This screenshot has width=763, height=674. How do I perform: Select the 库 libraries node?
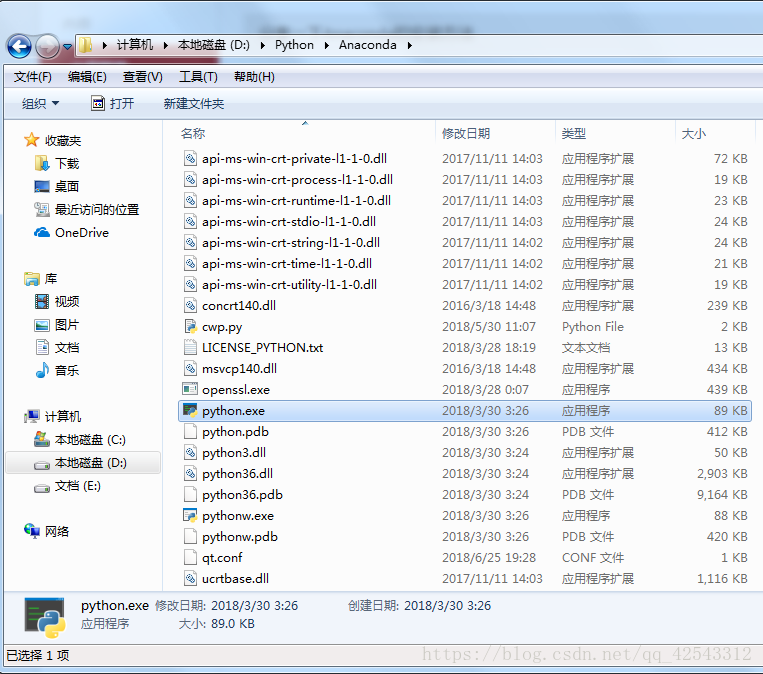click(41, 279)
